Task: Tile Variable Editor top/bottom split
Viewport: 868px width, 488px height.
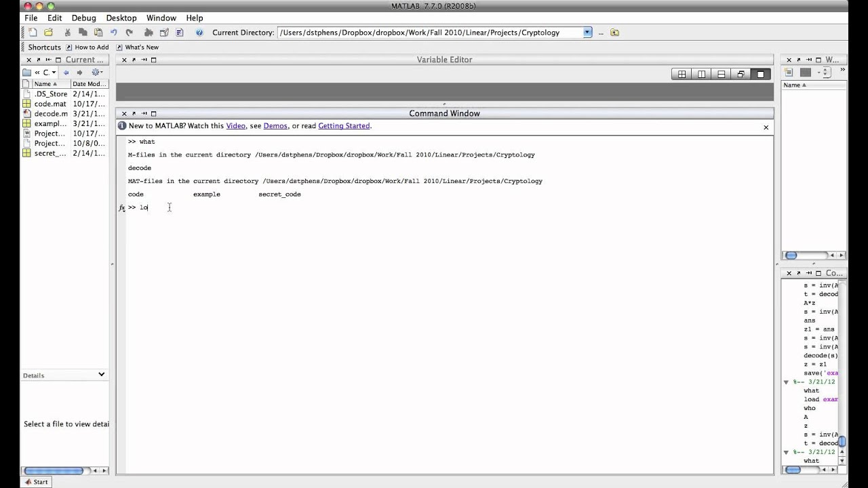Action: click(721, 74)
